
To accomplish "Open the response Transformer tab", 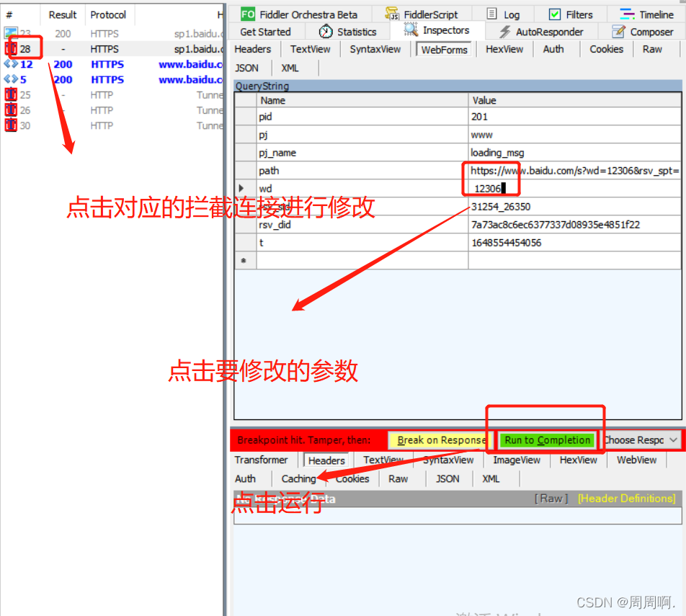I will pyautogui.click(x=261, y=460).
